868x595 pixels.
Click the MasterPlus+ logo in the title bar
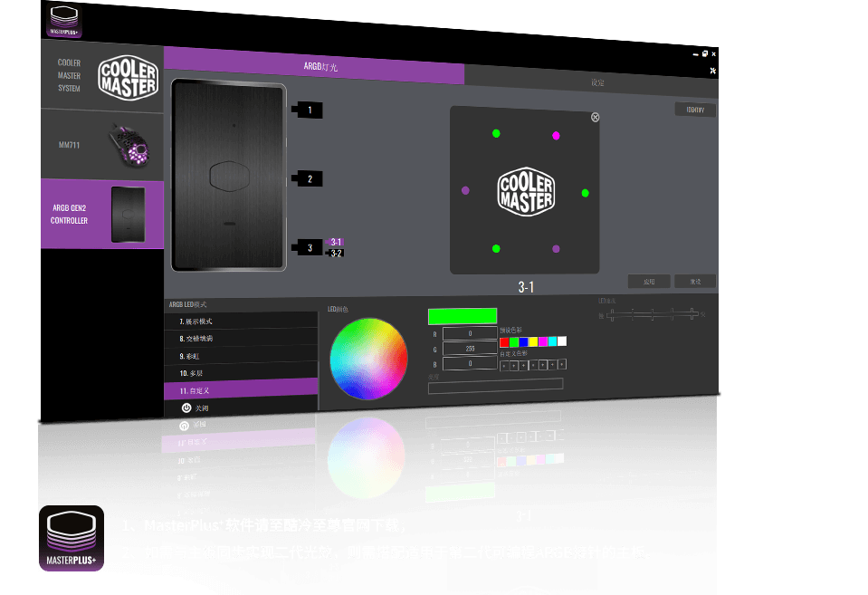(65, 21)
